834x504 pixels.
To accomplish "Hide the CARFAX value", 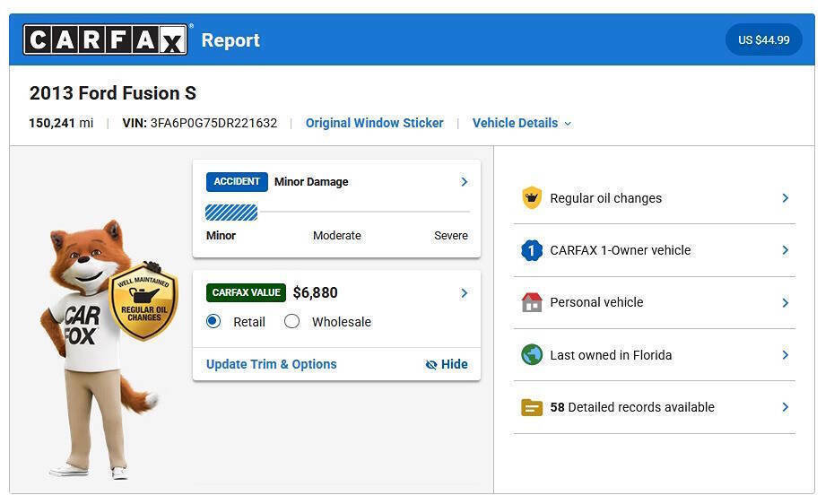I will pos(447,364).
